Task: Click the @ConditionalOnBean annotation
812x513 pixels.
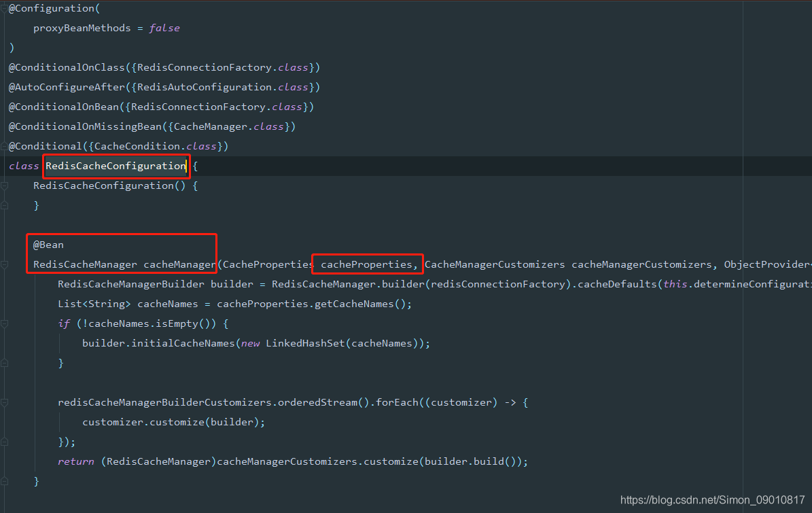Action: [x=64, y=107]
